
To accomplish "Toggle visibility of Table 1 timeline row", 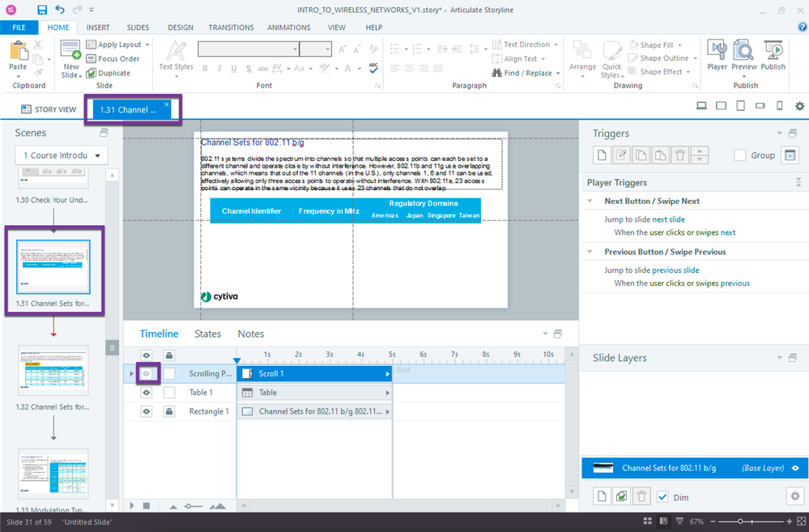I will (x=147, y=393).
